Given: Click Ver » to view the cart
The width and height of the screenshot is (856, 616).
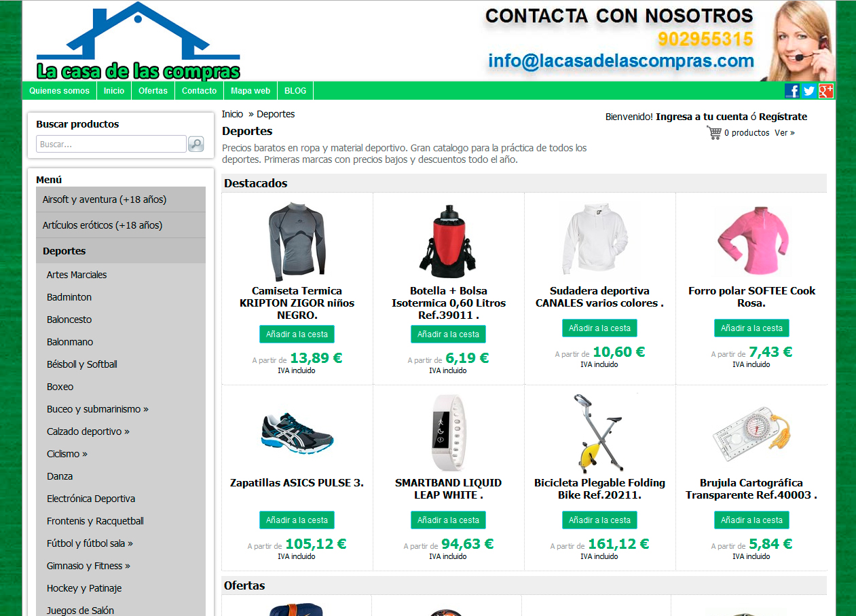Looking at the screenshot, I should [x=785, y=133].
